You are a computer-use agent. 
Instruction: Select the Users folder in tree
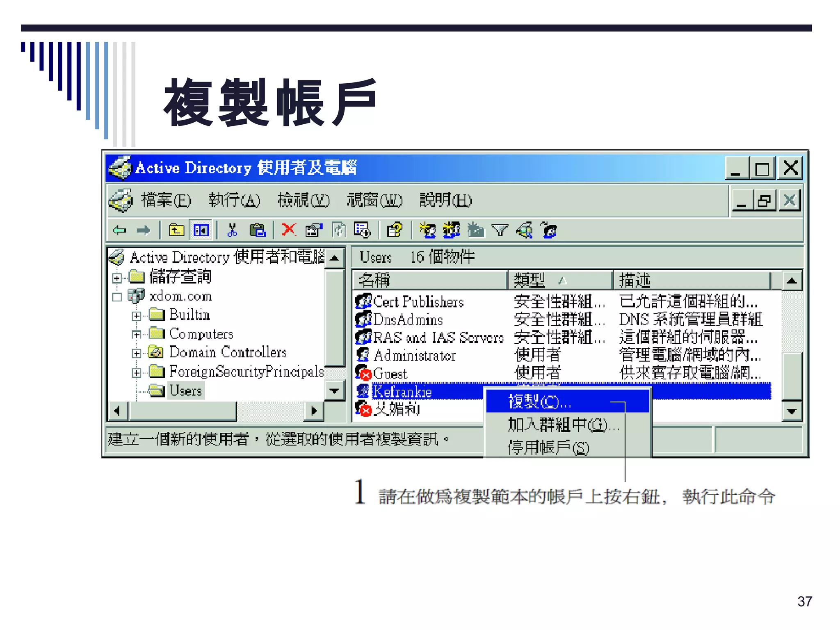point(185,390)
